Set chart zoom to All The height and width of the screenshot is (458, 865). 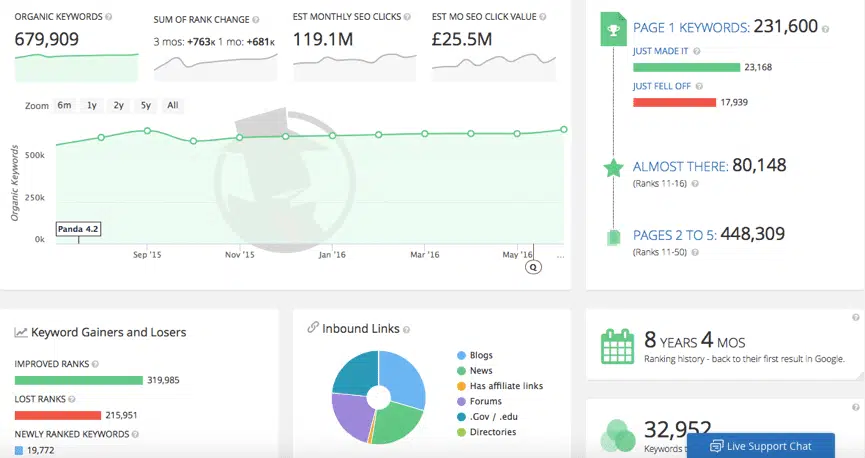pos(173,105)
